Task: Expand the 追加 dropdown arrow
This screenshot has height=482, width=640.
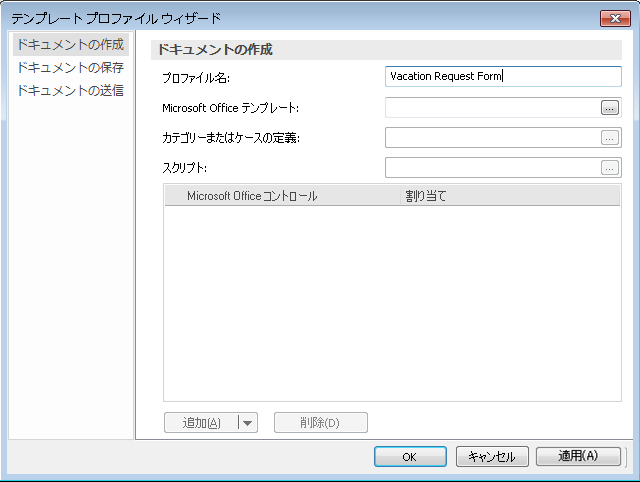Action: click(248, 423)
